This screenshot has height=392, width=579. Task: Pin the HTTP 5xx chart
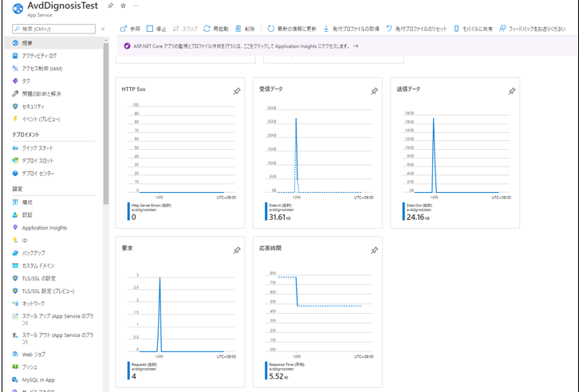coord(236,92)
